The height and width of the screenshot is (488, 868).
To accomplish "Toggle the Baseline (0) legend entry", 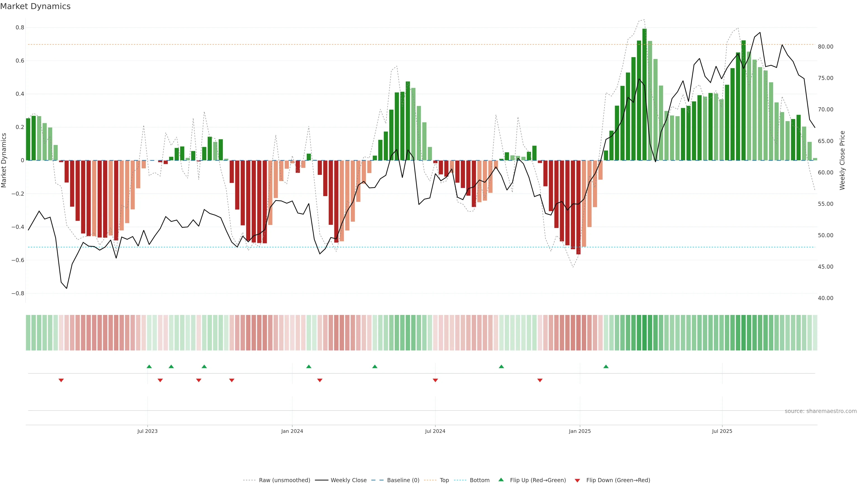I will coord(403,480).
